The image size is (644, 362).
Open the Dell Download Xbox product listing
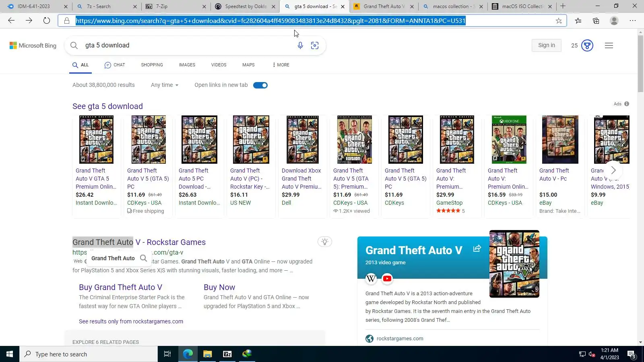302,167
